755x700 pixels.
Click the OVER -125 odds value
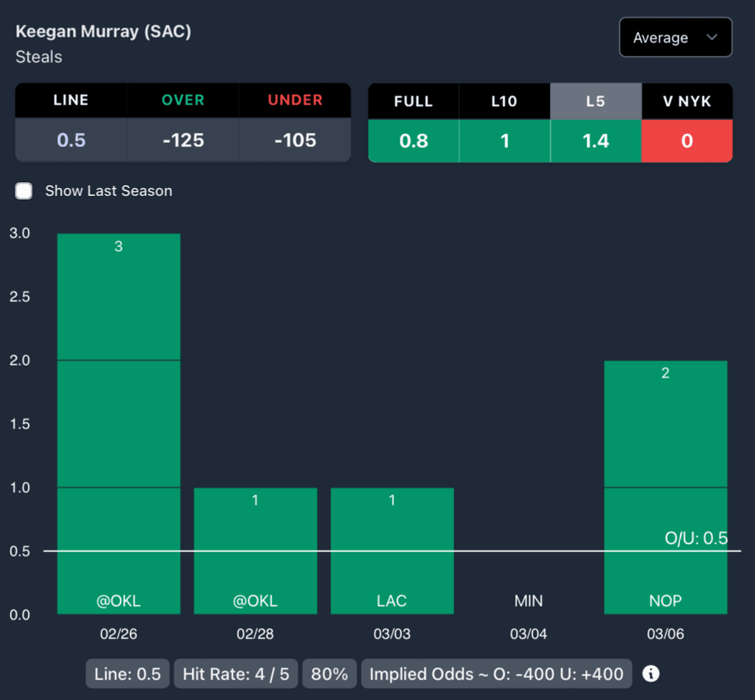click(183, 140)
